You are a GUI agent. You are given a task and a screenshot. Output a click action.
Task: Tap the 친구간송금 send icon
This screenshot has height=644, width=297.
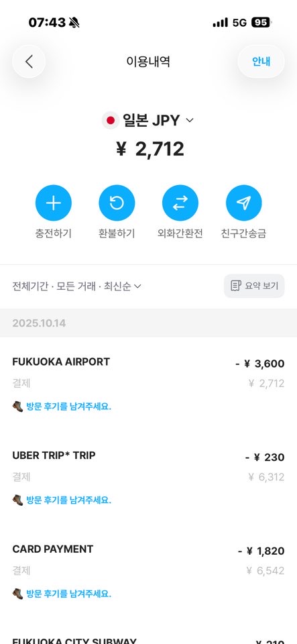point(243,203)
